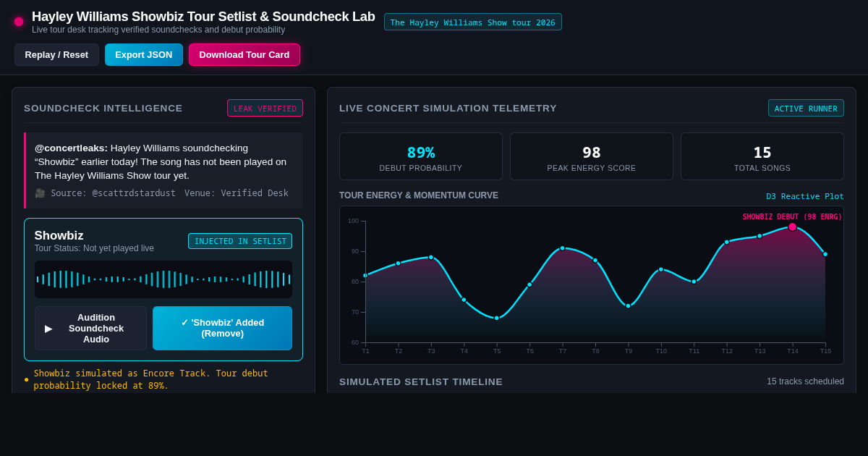Viewport: 868px width, 456px height.
Task: Export the setlist as JSON
Action: click(144, 55)
